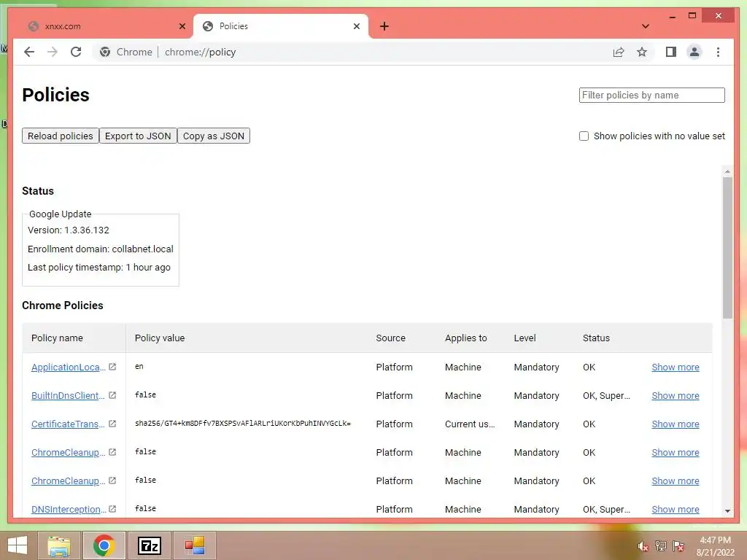
Task: Open the Windows Start menu
Action: [18, 545]
